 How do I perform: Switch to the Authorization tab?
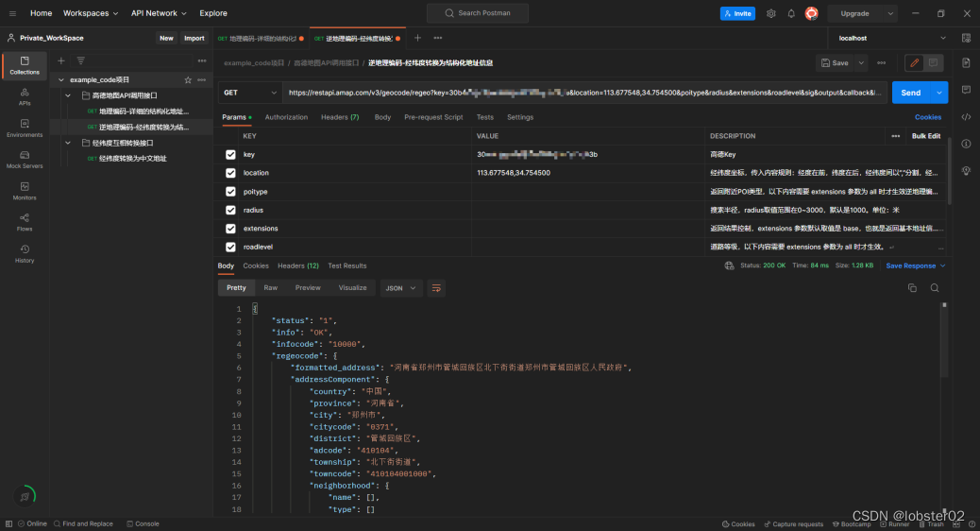click(x=286, y=117)
